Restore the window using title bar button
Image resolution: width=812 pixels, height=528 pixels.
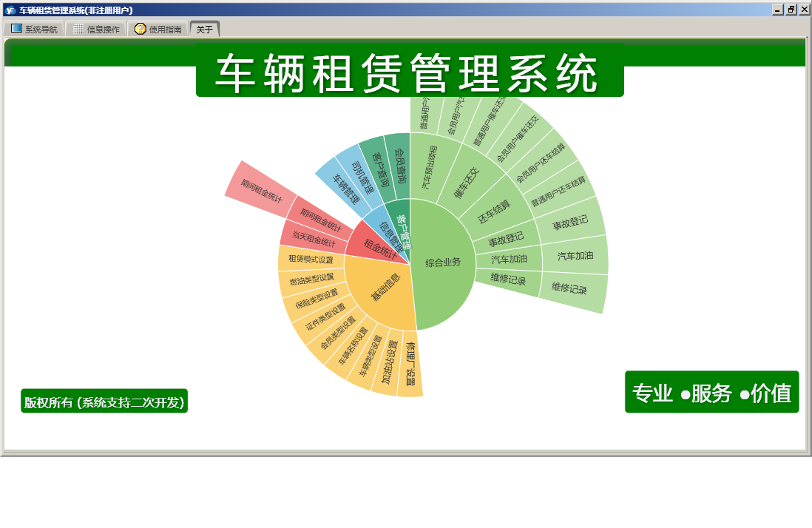[791, 10]
